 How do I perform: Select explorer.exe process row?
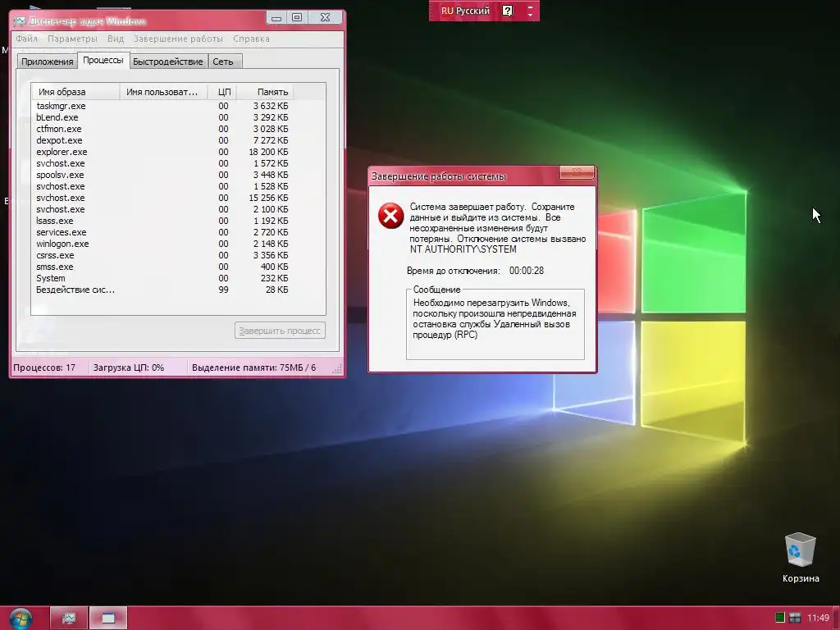point(162,152)
